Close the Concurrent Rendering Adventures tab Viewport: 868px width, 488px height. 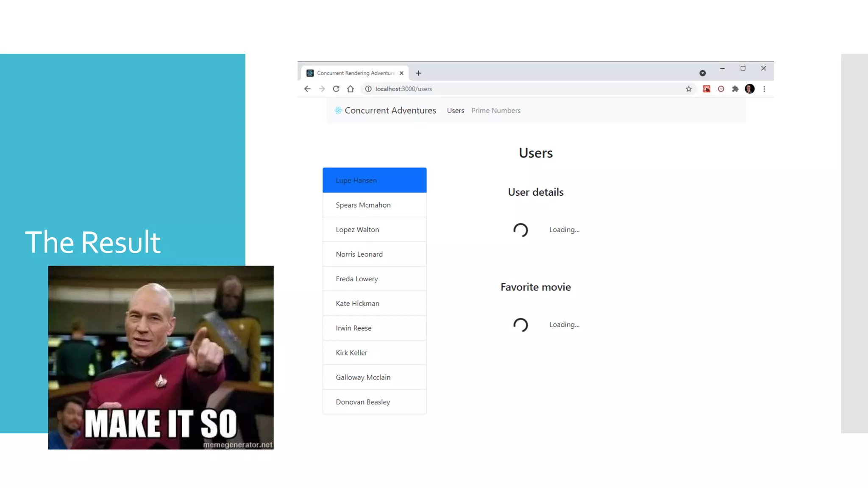pos(401,73)
